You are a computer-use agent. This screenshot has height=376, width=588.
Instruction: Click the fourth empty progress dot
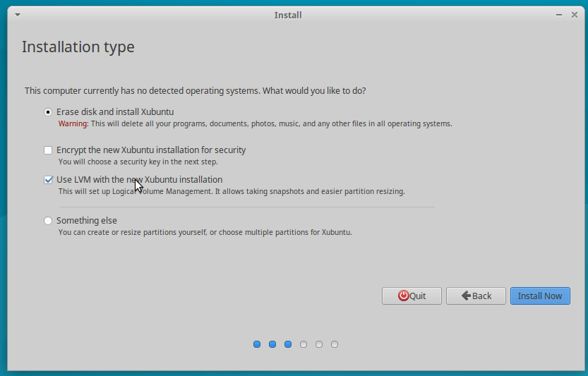(x=304, y=344)
